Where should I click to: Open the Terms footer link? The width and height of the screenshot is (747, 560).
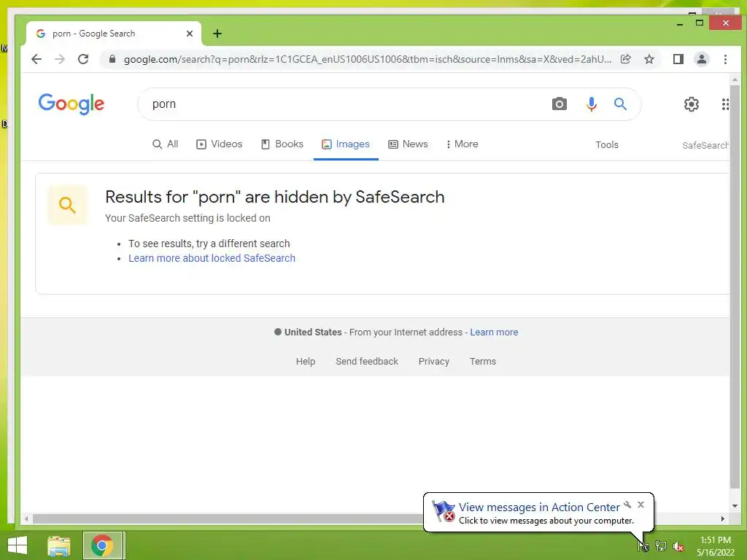[x=483, y=362]
